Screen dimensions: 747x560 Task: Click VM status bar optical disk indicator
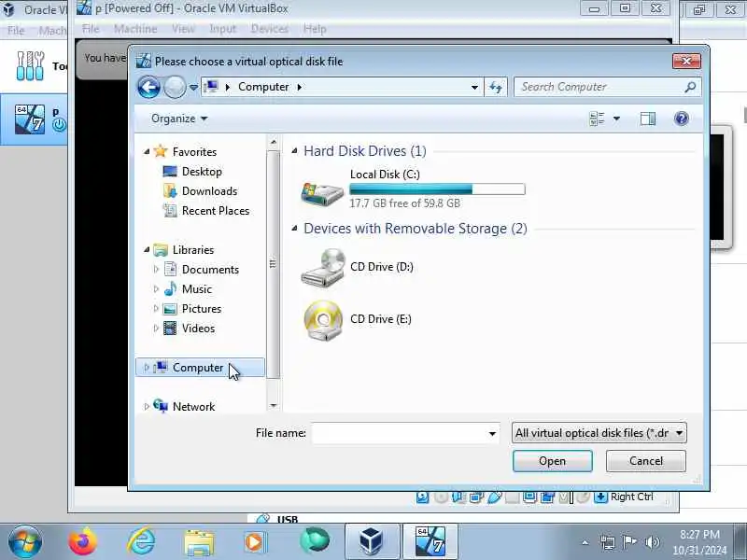coord(441,497)
